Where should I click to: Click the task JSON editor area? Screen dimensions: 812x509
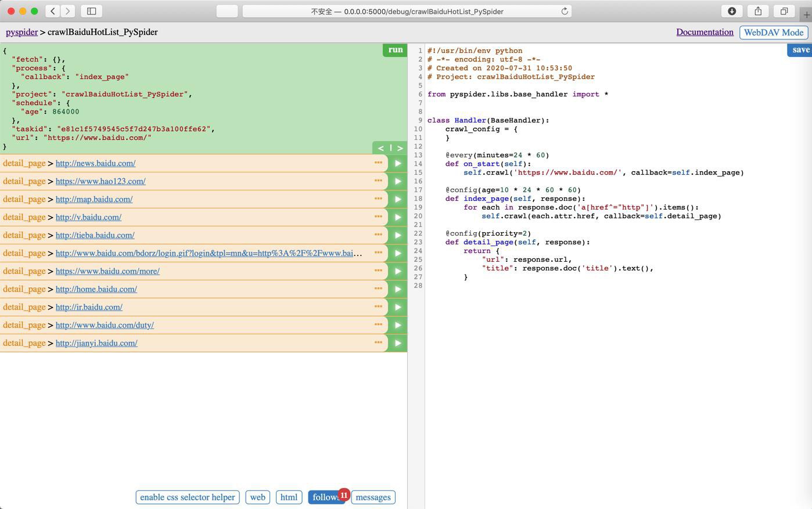click(x=203, y=99)
